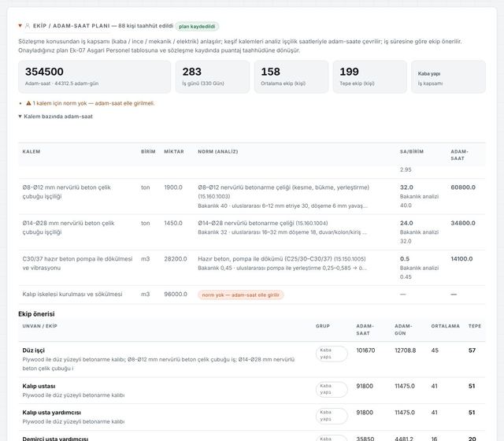504x441 pixels.
Task: Click the 'norm yok — adam-saat elle girilir' badge
Action: 241,295
